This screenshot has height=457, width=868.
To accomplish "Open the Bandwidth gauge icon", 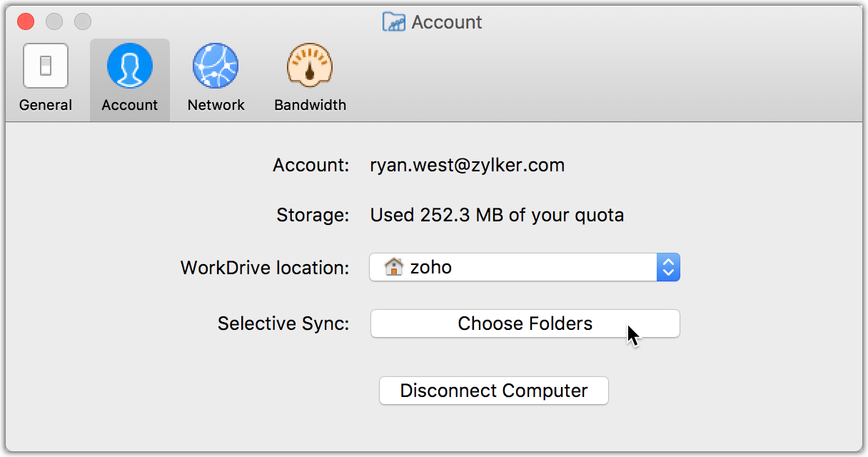I will (x=310, y=66).
